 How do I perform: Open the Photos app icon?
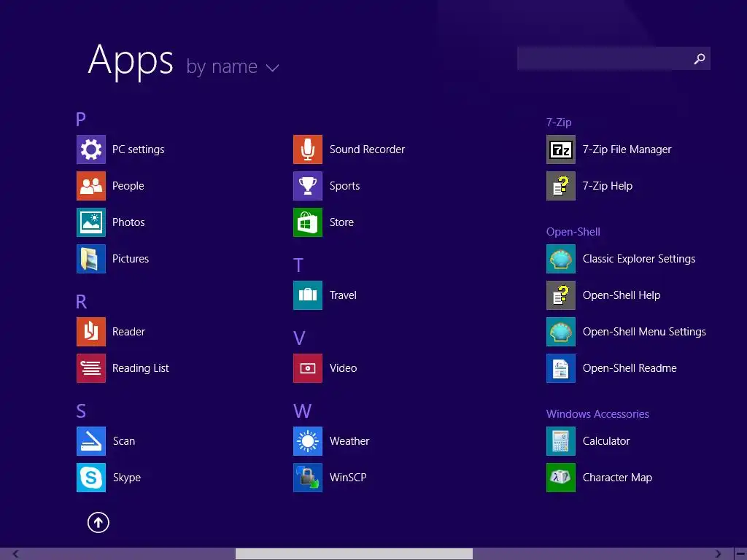[91, 222]
